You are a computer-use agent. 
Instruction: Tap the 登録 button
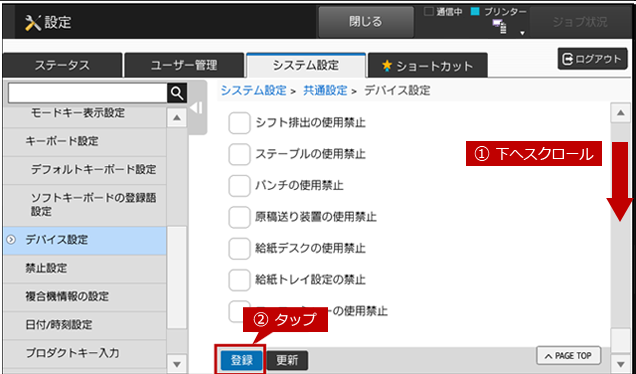[242, 360]
